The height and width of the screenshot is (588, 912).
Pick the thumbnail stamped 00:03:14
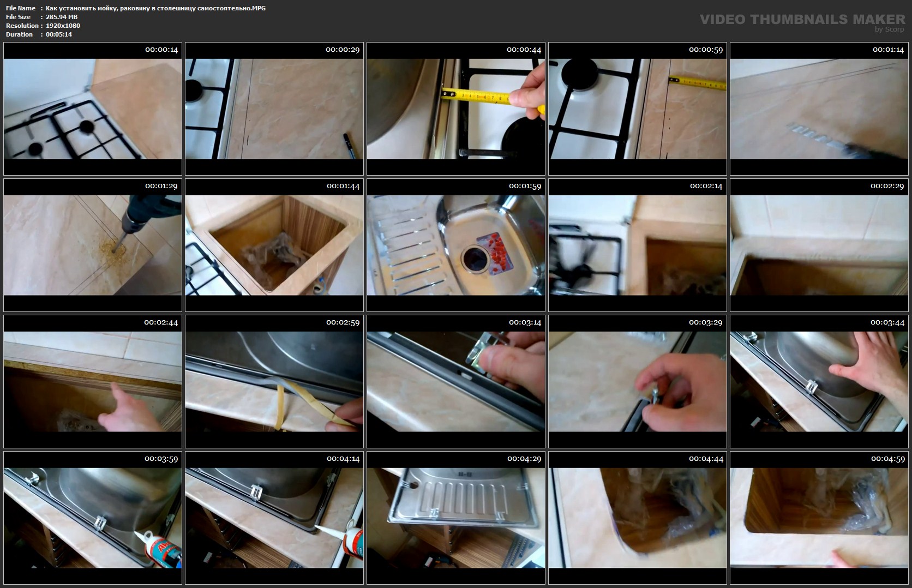456,382
